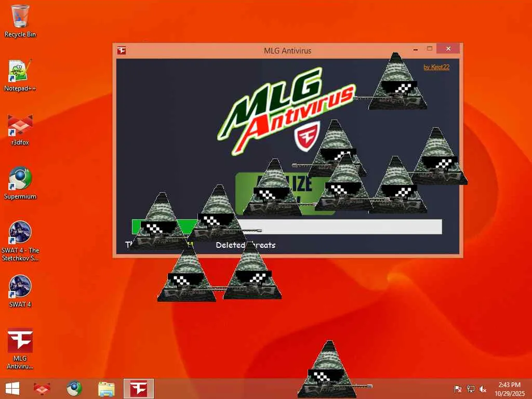This screenshot has width=532, height=399.
Task: Select the MLG Antivirus taskbar button
Action: [138, 389]
